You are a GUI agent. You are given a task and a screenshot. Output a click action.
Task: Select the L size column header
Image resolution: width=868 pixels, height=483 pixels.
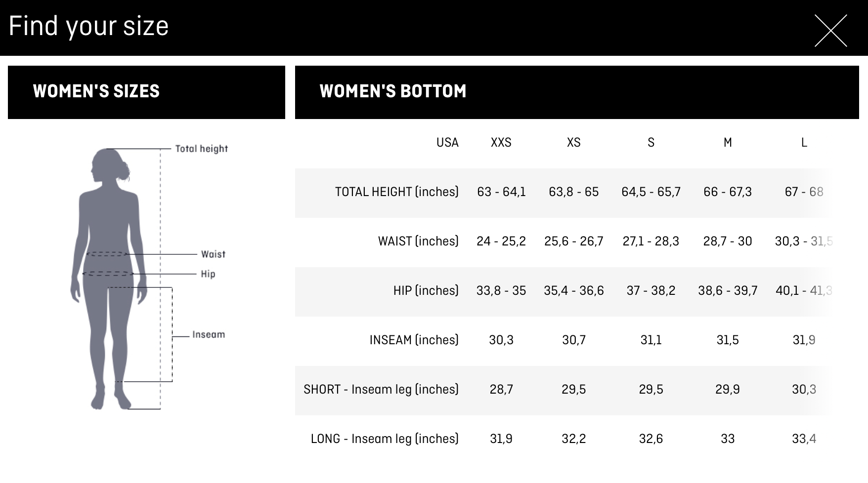tap(804, 143)
